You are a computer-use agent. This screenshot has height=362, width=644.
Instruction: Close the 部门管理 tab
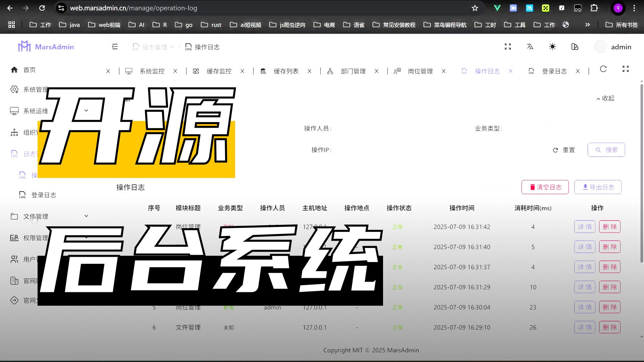click(376, 71)
